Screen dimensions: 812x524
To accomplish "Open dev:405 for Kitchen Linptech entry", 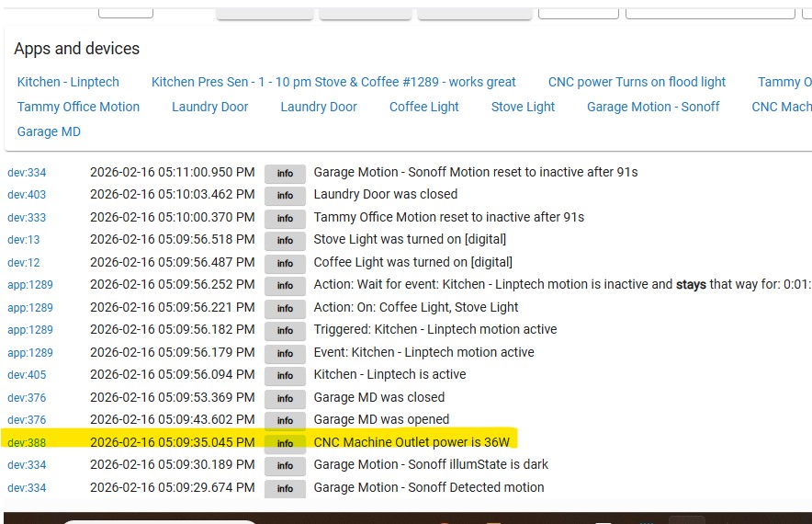I will [x=27, y=375].
